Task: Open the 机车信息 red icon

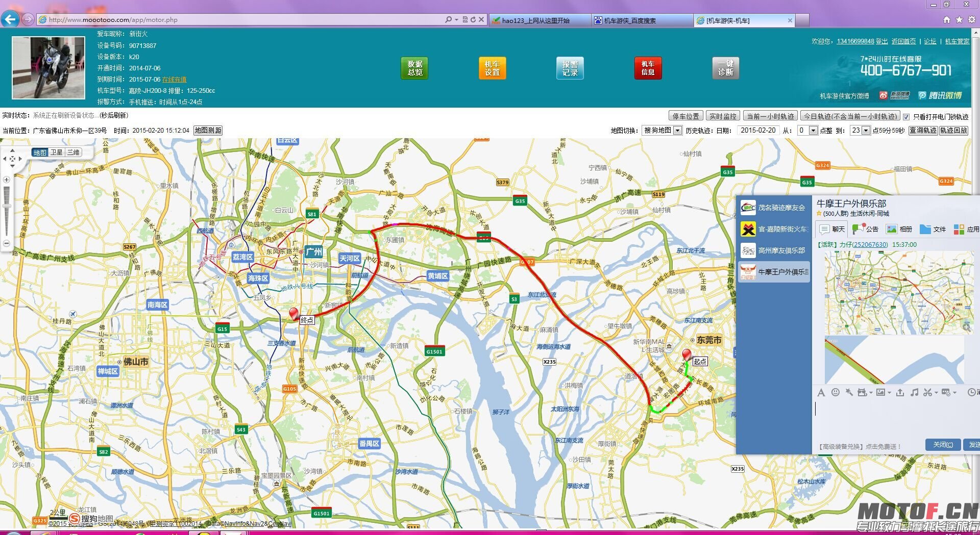Action: (648, 68)
